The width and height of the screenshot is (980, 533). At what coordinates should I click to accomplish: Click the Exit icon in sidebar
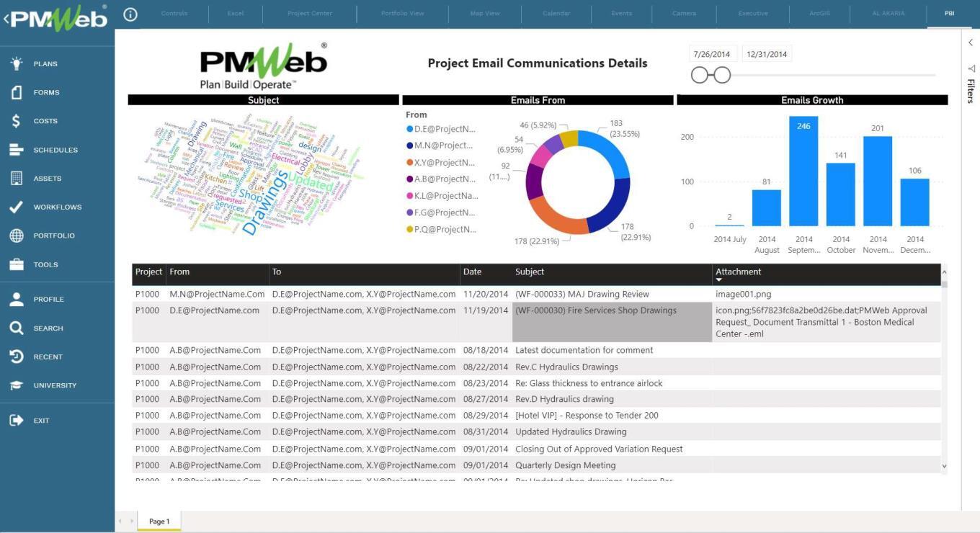pyautogui.click(x=17, y=421)
